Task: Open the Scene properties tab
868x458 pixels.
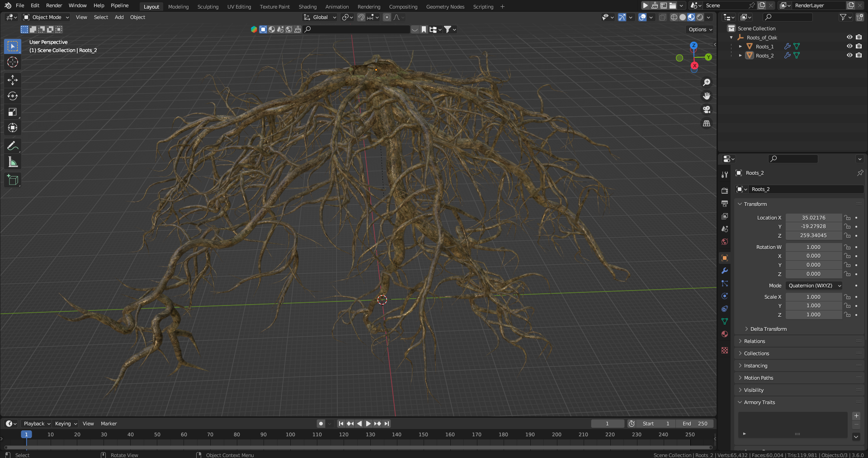Action: (x=725, y=229)
